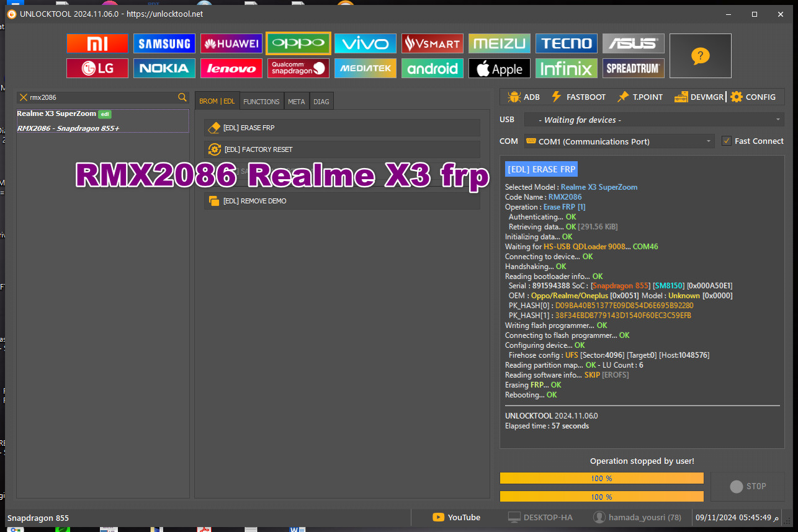The width and height of the screenshot is (798, 532).
Task: Click the Snapdragon 855 status bar text
Action: (x=38, y=518)
